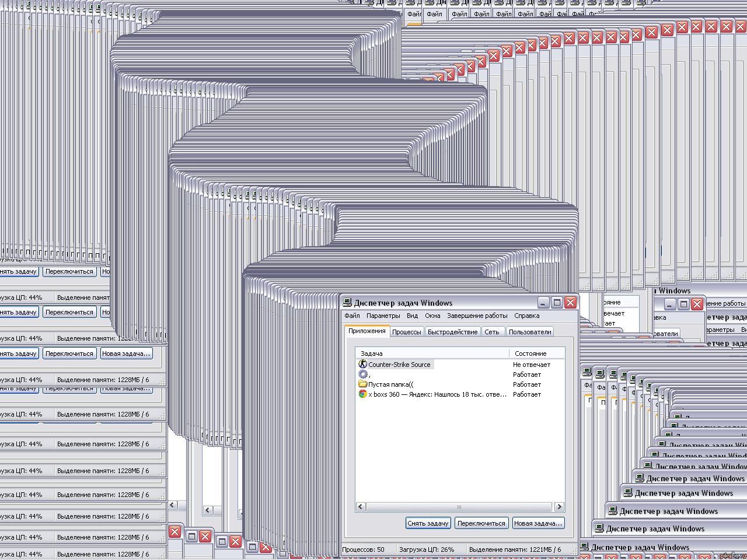This screenshot has height=560, width=747.
Task: Click the Chrome icon of x boxs 360 task
Action: [x=362, y=394]
